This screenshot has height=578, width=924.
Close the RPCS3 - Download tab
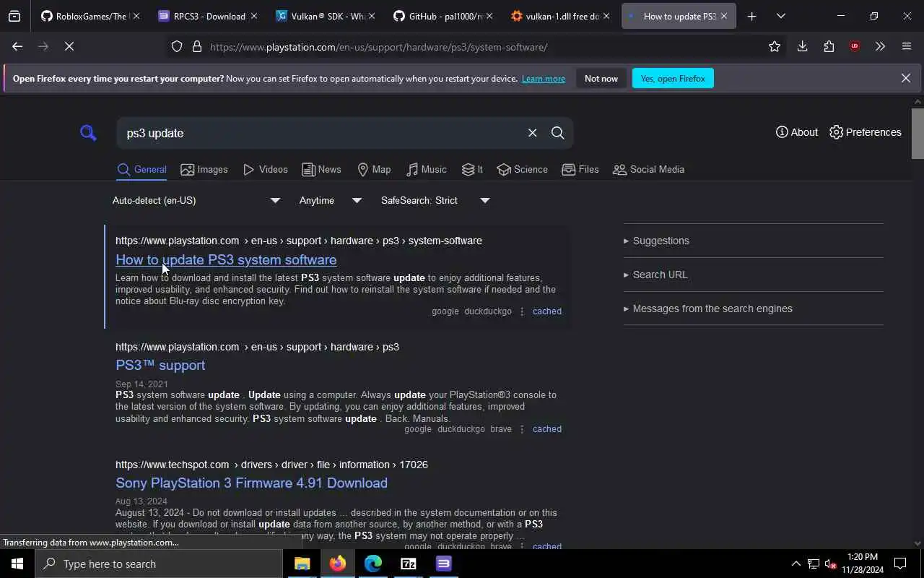click(x=253, y=16)
